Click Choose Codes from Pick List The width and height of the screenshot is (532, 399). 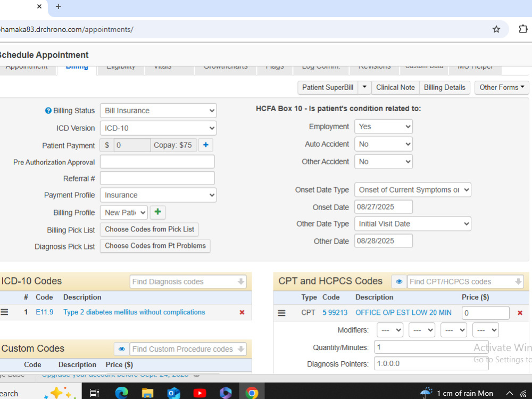(x=149, y=229)
